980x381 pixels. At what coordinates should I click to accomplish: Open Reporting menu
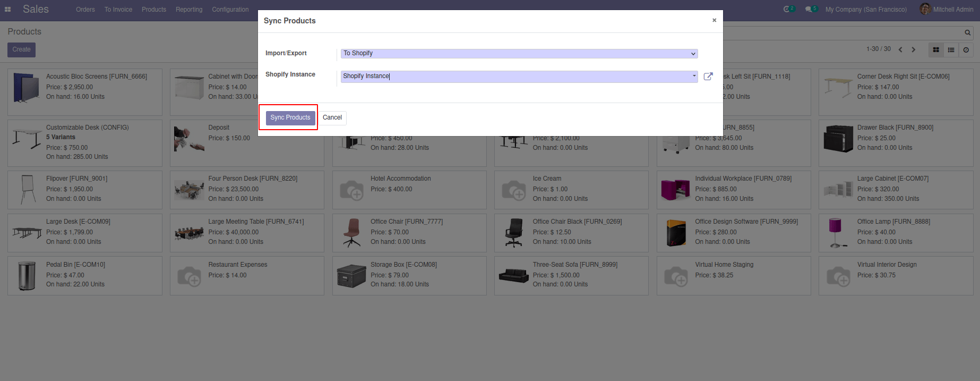point(189,10)
